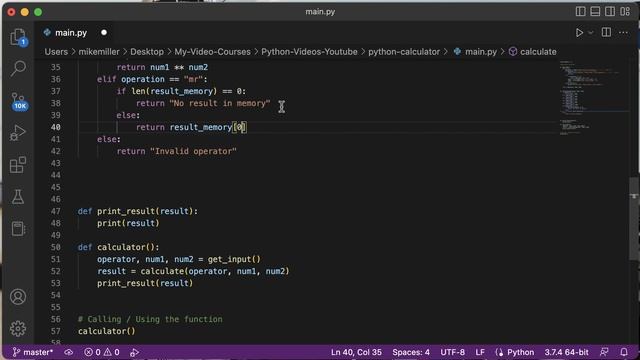Click the main.py window title text
This screenshot has width=640, height=360.
click(320, 11)
